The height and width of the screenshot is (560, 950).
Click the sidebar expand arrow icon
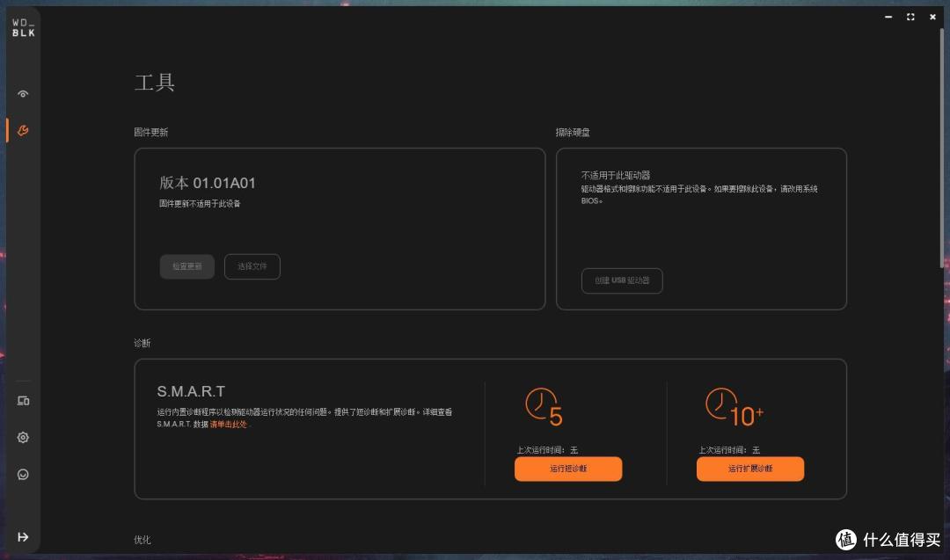(x=23, y=537)
